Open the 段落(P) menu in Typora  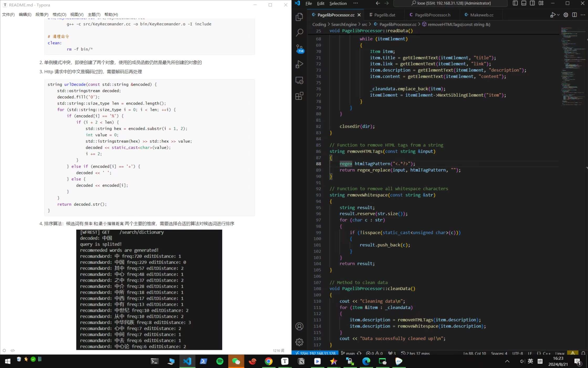click(x=42, y=14)
